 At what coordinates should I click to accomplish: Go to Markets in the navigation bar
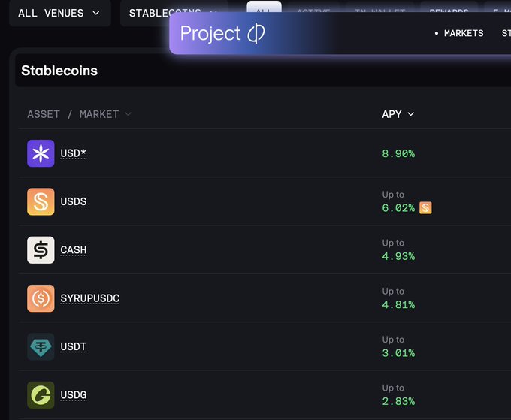[x=459, y=33]
